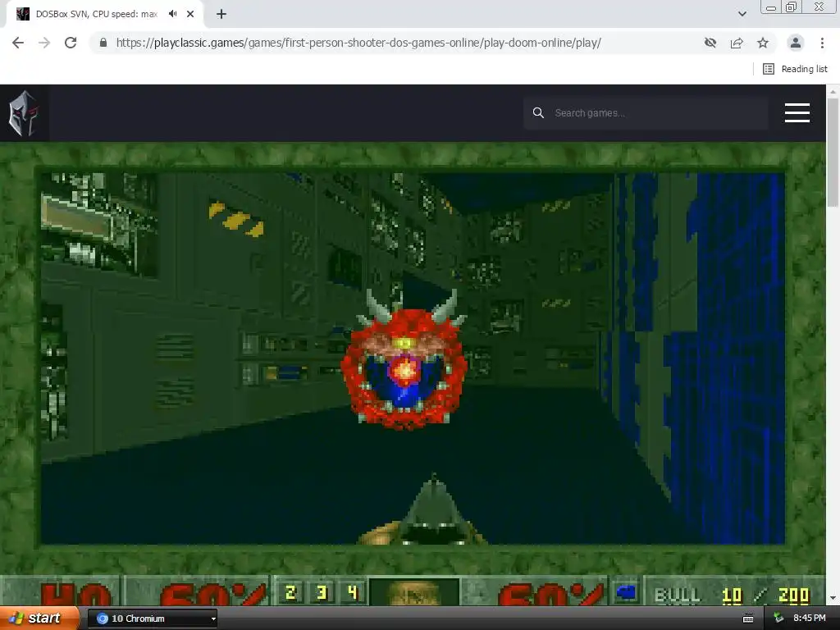Open the site hamburger menu
The image size is (840, 630).
point(797,113)
